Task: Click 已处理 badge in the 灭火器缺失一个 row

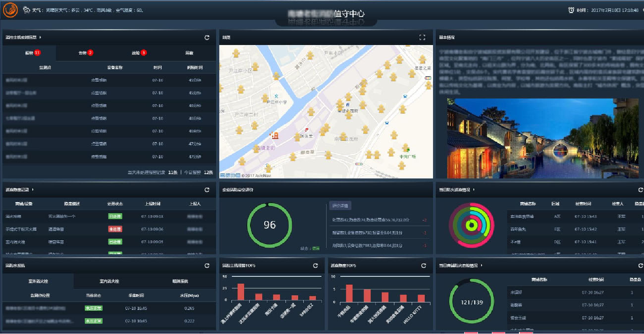Action: 115,216
